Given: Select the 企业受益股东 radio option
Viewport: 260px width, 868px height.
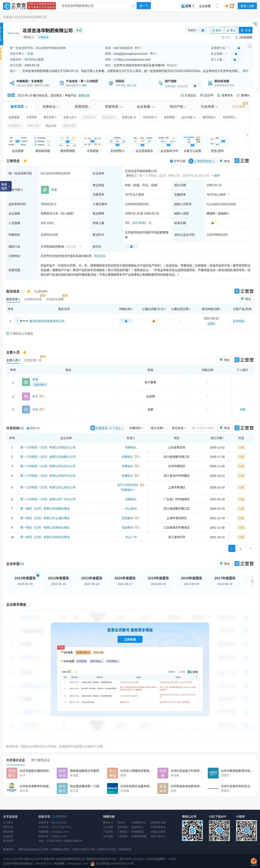Looking at the screenshot, I should coord(133,151).
